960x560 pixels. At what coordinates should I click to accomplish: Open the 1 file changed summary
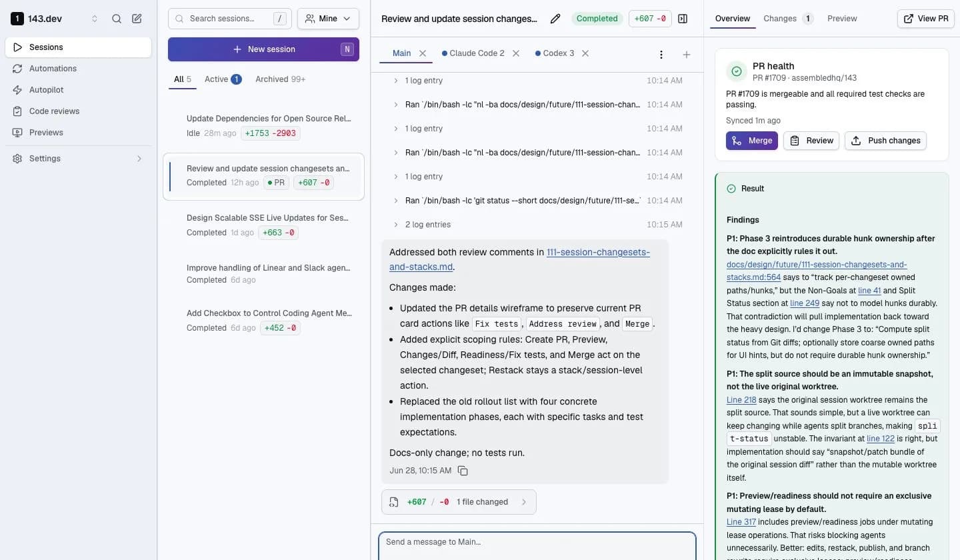[x=459, y=502]
